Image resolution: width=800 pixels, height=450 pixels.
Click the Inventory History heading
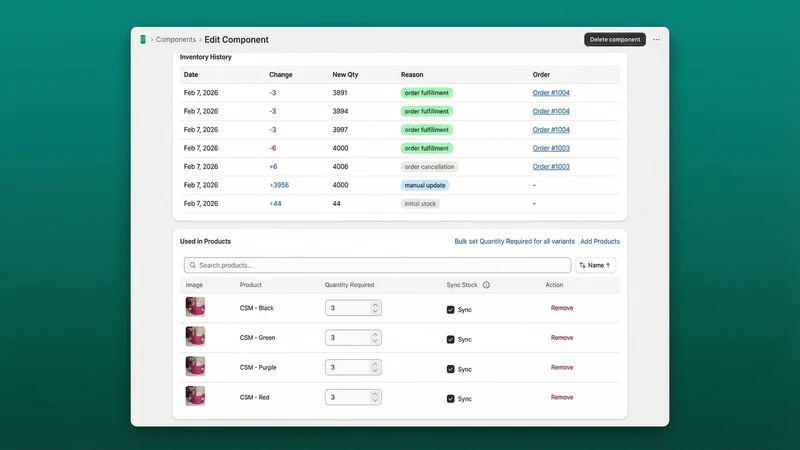tap(206, 57)
